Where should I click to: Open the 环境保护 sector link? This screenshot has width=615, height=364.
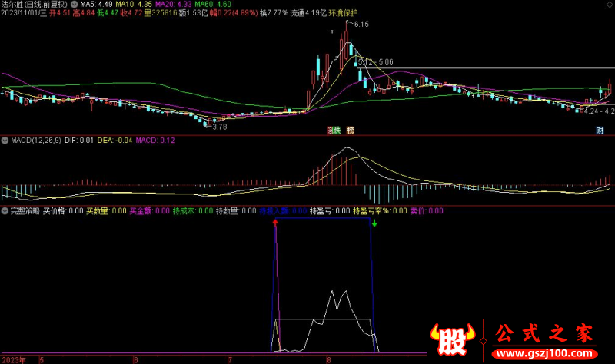point(323,12)
